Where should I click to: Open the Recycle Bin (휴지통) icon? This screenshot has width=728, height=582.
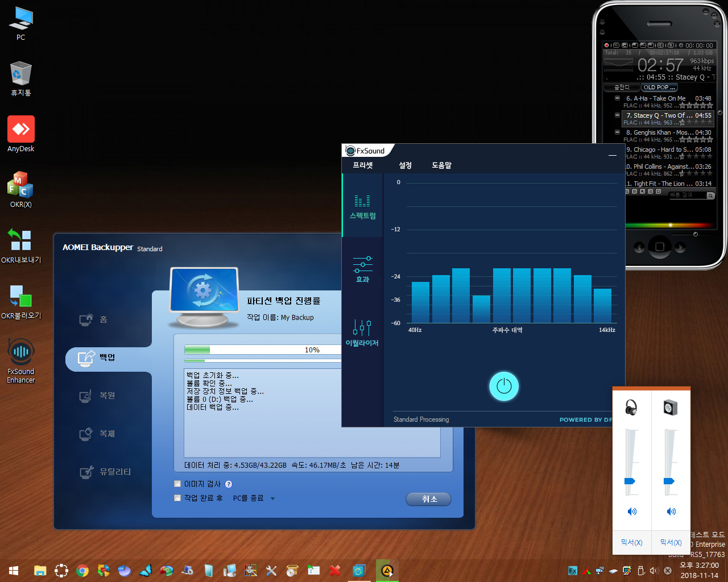(21, 80)
